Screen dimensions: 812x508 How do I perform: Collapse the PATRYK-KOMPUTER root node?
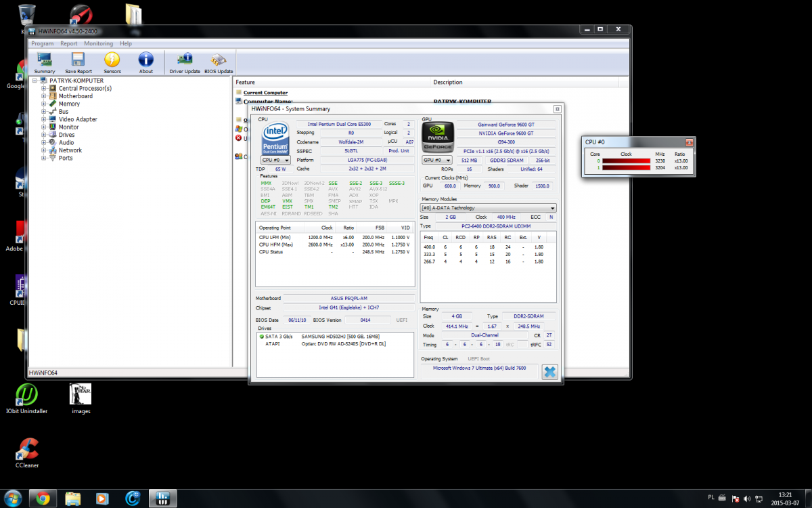[x=35, y=81]
